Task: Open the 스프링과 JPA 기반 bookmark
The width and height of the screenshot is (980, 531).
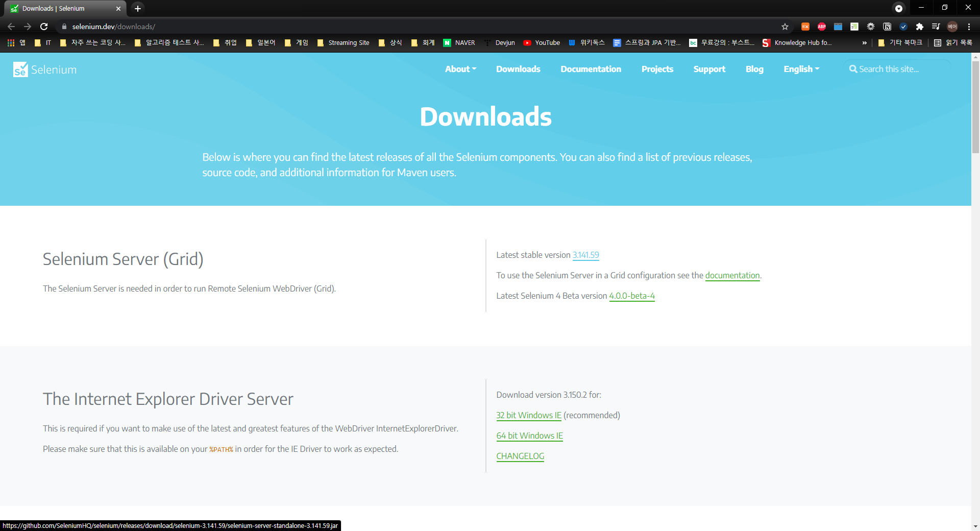Action: (x=647, y=43)
